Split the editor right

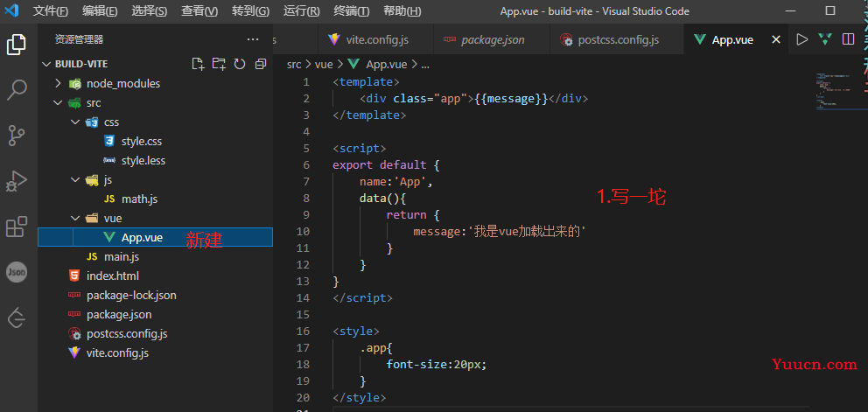[848, 39]
